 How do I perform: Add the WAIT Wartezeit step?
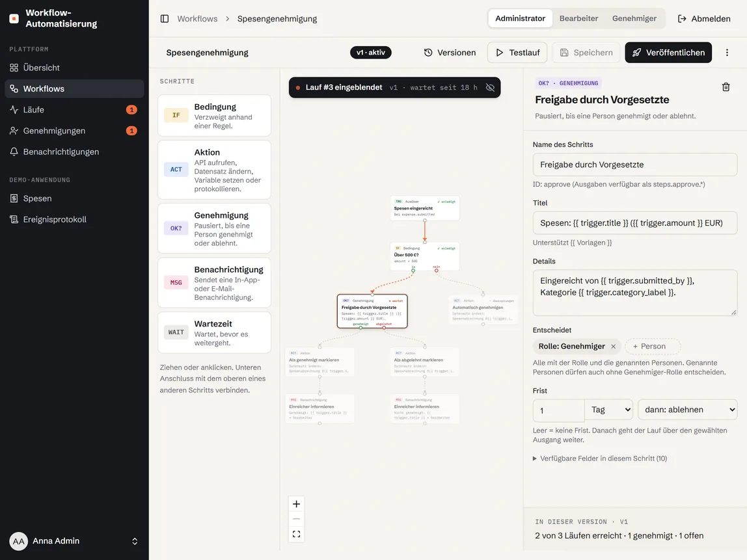[x=214, y=332]
